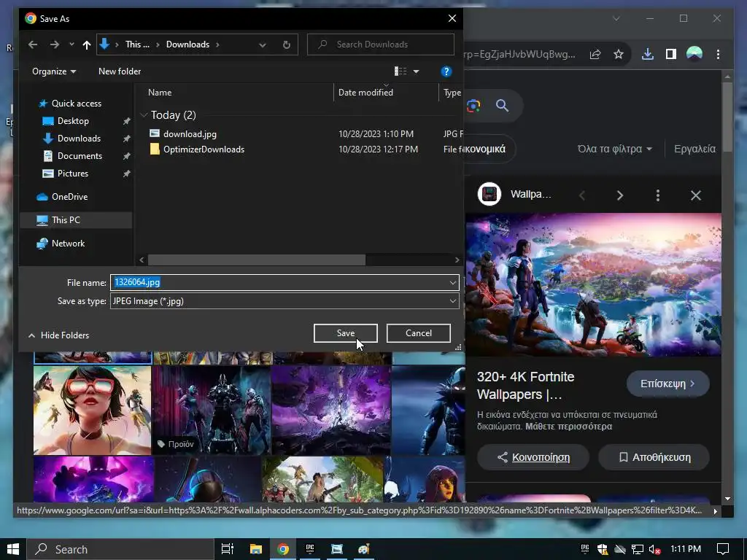Click forward arrow in Save As dialog
The width and height of the screenshot is (747, 560).
pos(55,44)
